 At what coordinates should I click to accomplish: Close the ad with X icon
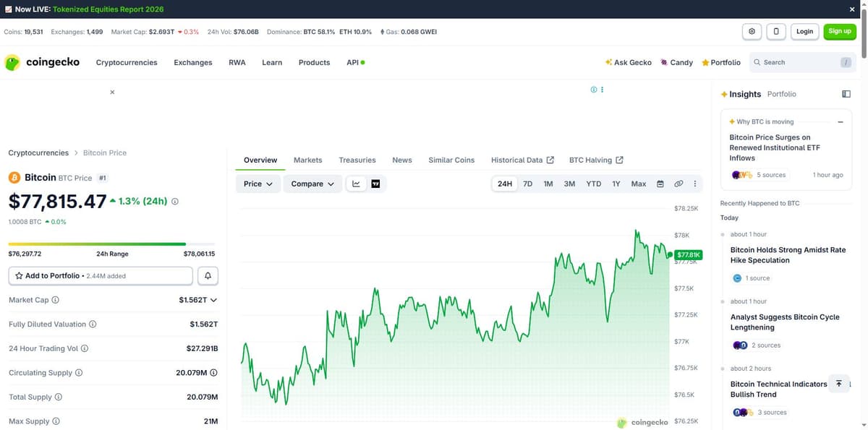[112, 92]
